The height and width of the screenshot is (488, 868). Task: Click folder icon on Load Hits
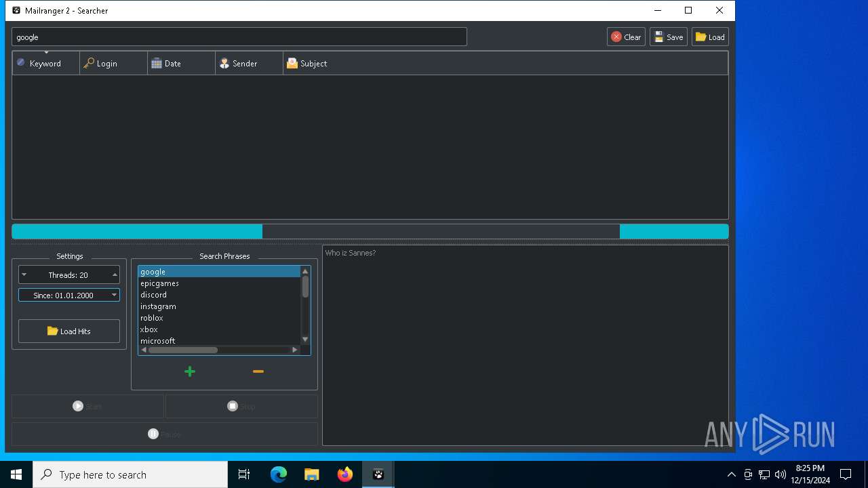(52, 331)
